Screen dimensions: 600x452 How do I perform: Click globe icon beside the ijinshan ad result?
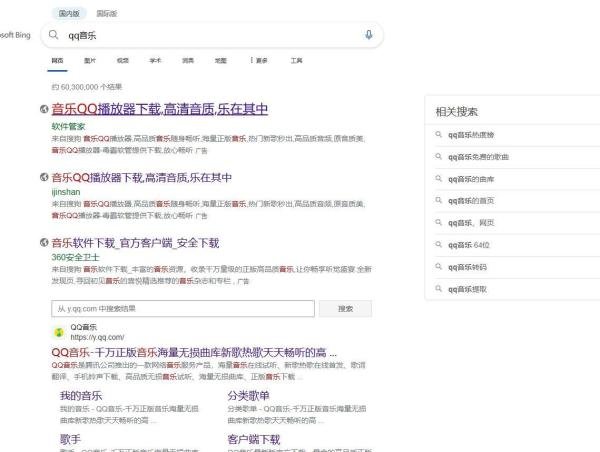pos(44,177)
